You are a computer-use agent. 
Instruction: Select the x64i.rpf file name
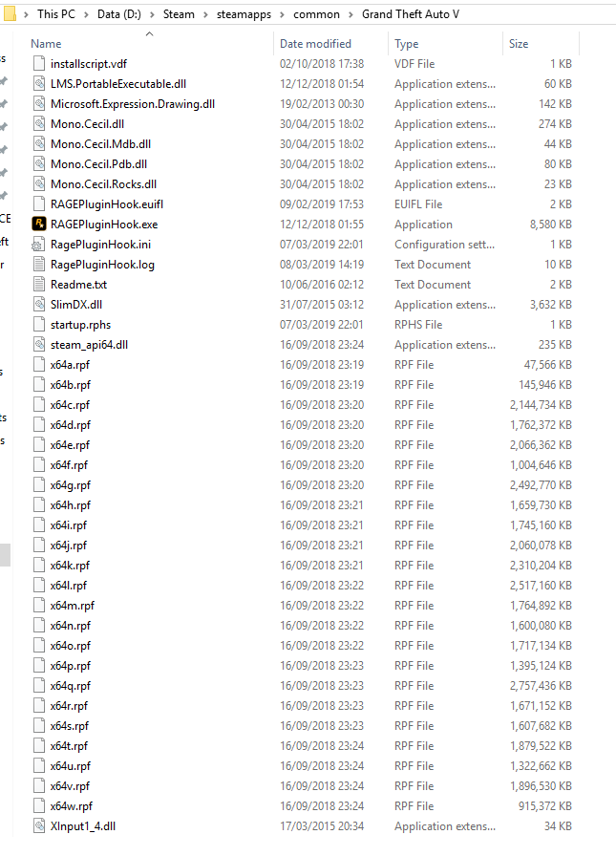[x=68, y=525]
